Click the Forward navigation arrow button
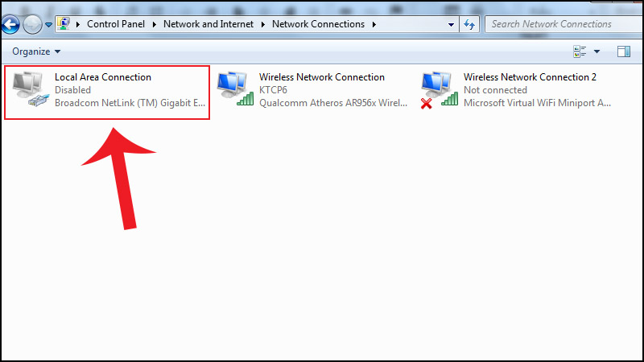This screenshot has width=644, height=362. 32,24
